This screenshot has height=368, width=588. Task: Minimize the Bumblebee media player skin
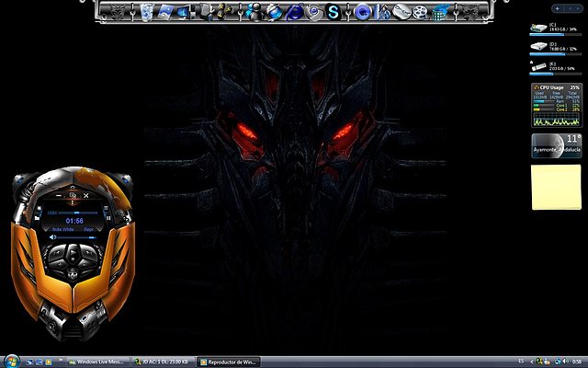pyautogui.click(x=59, y=196)
